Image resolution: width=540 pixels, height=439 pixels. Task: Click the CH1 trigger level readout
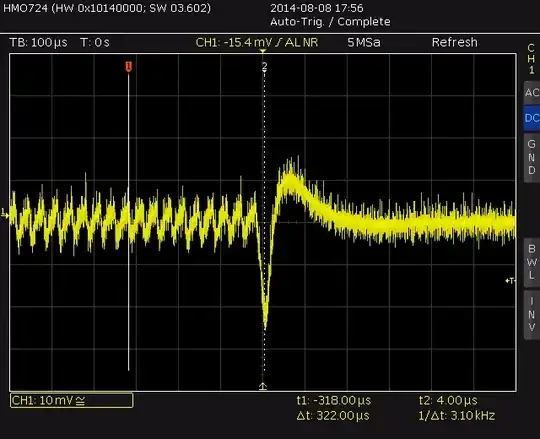pos(257,43)
